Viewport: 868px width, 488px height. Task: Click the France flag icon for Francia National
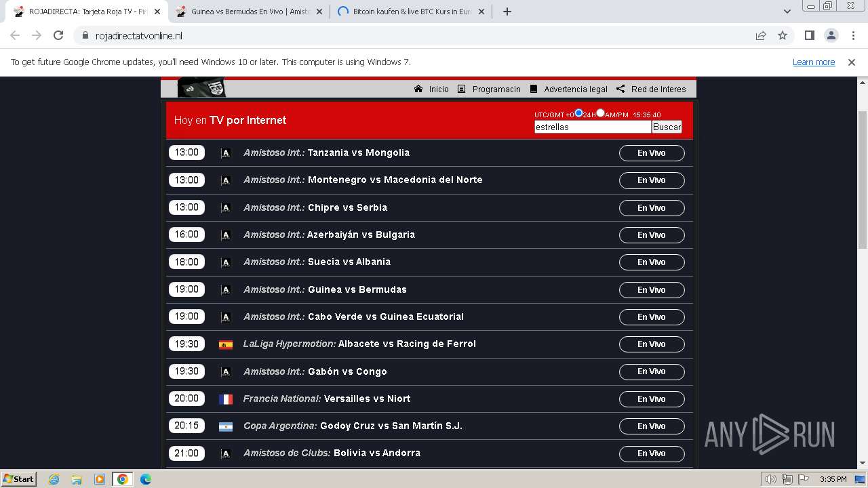(226, 399)
